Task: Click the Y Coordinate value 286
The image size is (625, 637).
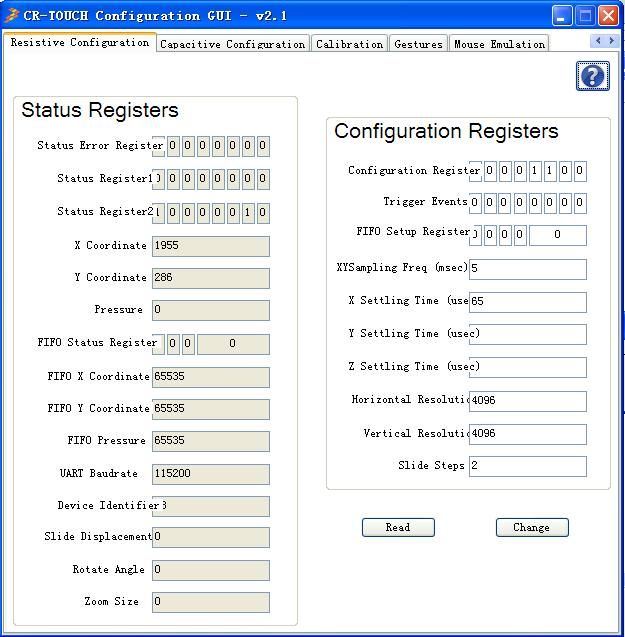Action: click(x=211, y=278)
